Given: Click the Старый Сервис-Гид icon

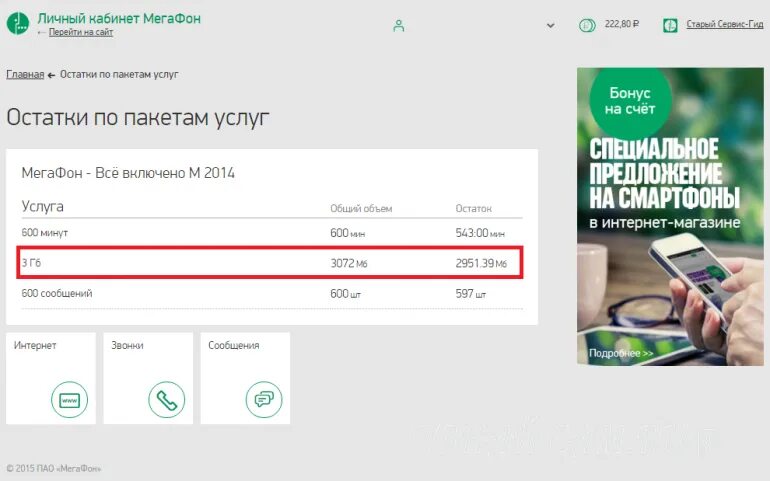Looking at the screenshot, I should coord(670,25).
